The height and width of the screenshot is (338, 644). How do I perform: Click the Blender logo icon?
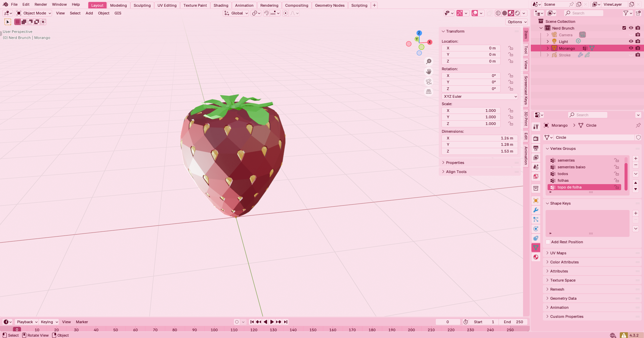(5, 4)
